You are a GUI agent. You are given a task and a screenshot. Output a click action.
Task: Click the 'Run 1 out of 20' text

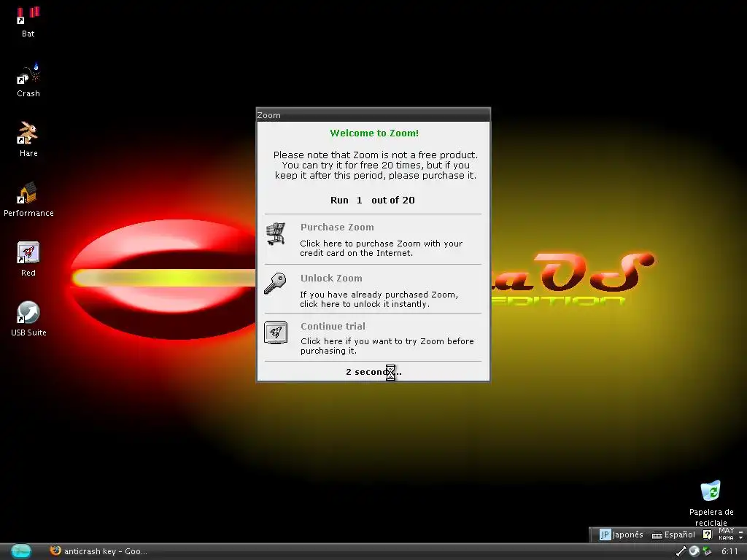[x=373, y=200]
